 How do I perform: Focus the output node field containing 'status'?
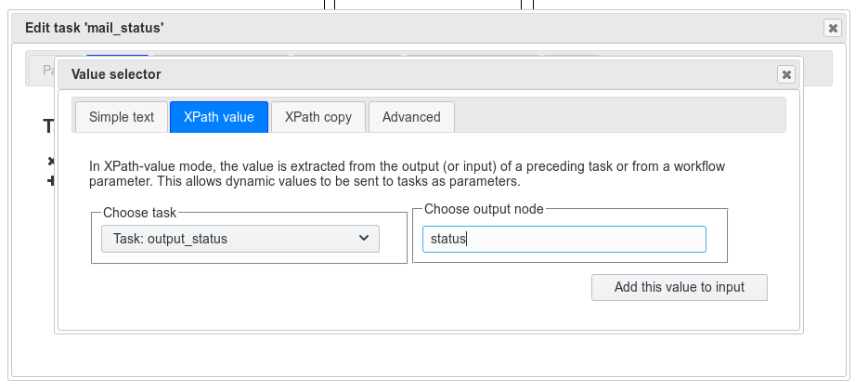coord(564,239)
